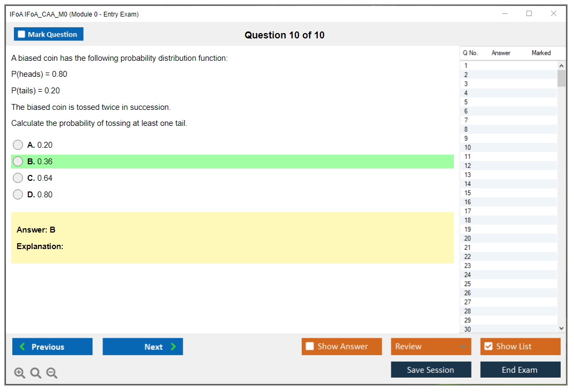Maximize the exam window
Image resolution: width=574 pixels, height=392 pixels.
(529, 14)
